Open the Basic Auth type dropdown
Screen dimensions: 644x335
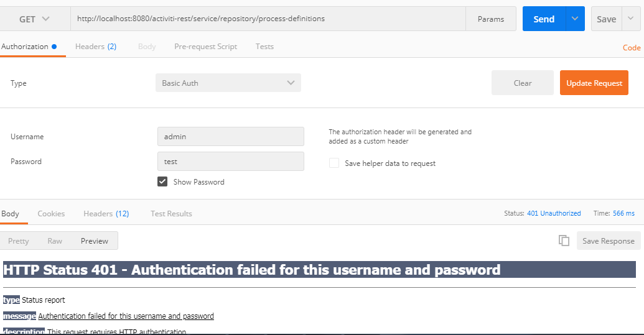(228, 83)
